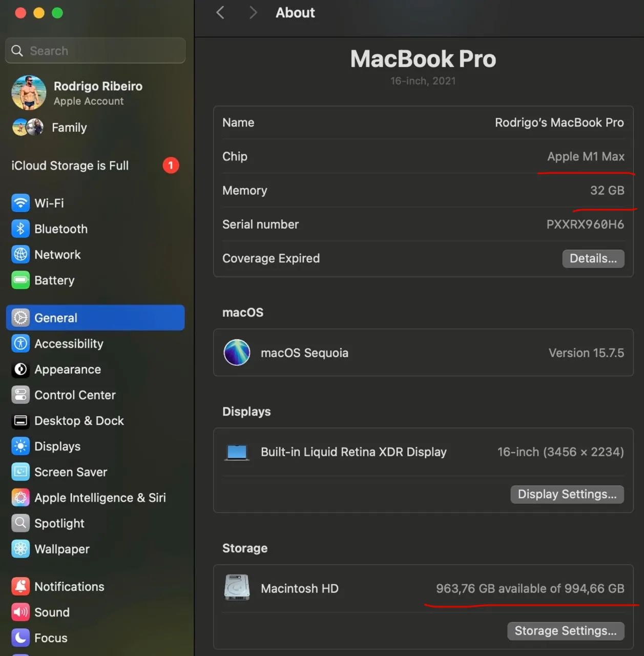Select the Family sidebar item
The width and height of the screenshot is (644, 656).
95,127
